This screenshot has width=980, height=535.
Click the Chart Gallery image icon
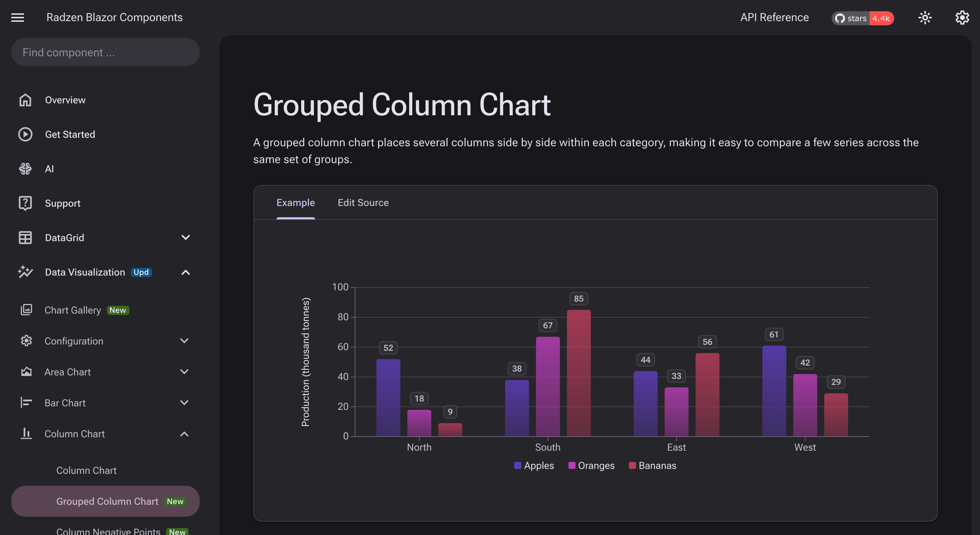pyautogui.click(x=26, y=310)
